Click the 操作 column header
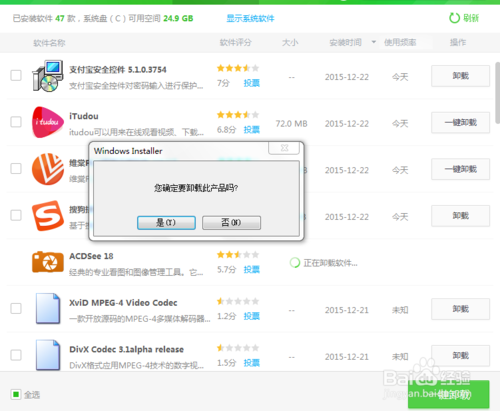The image size is (500, 411). tap(458, 42)
